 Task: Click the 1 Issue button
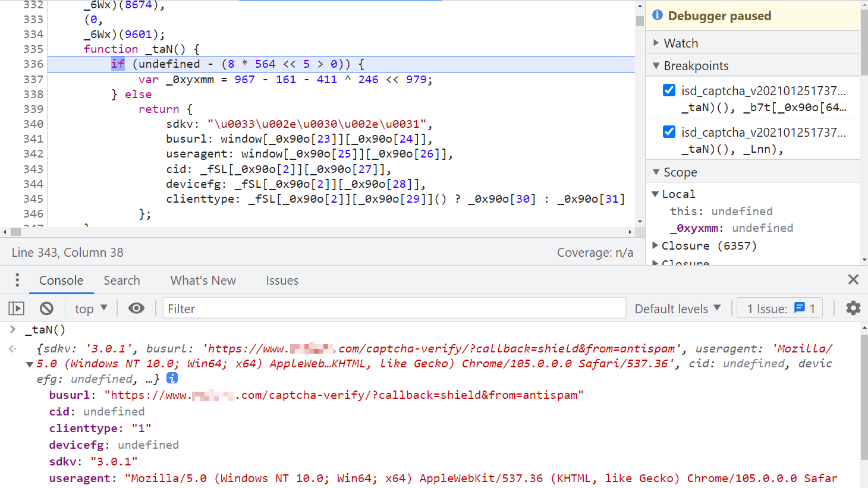click(780, 308)
